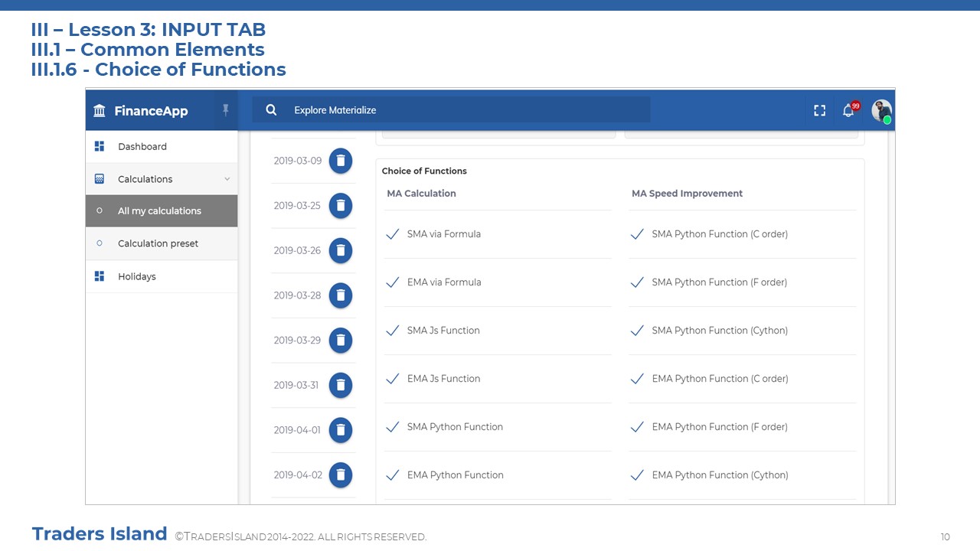Click the Explore Materialize search field

point(459,110)
